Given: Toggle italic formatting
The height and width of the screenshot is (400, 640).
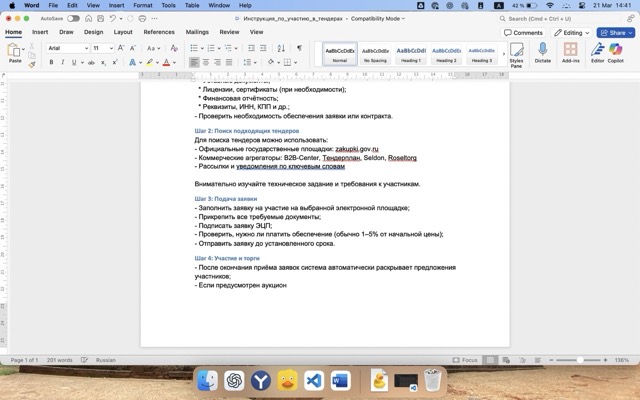Looking at the screenshot, I should tap(62, 62).
